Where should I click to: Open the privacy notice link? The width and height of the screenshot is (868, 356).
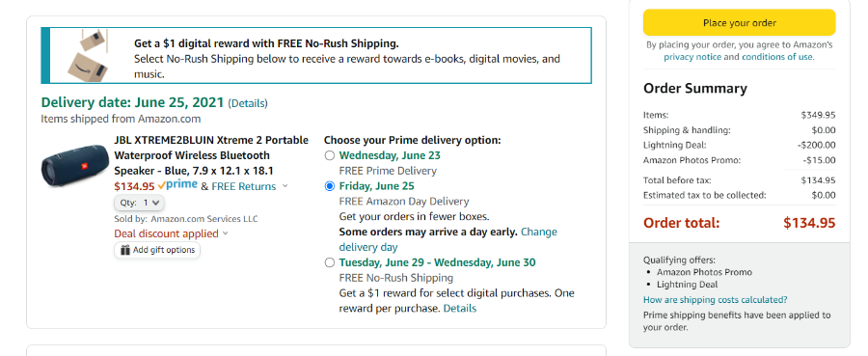[x=692, y=57]
